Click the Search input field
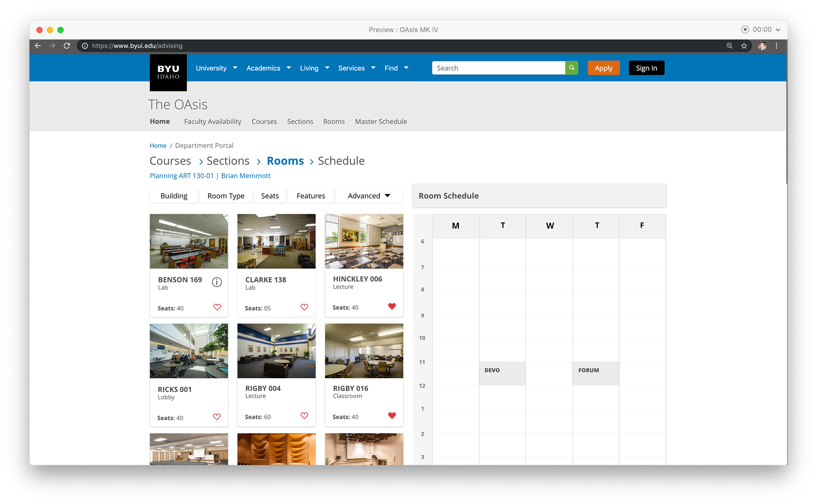This screenshot has width=817, height=504. click(x=498, y=68)
